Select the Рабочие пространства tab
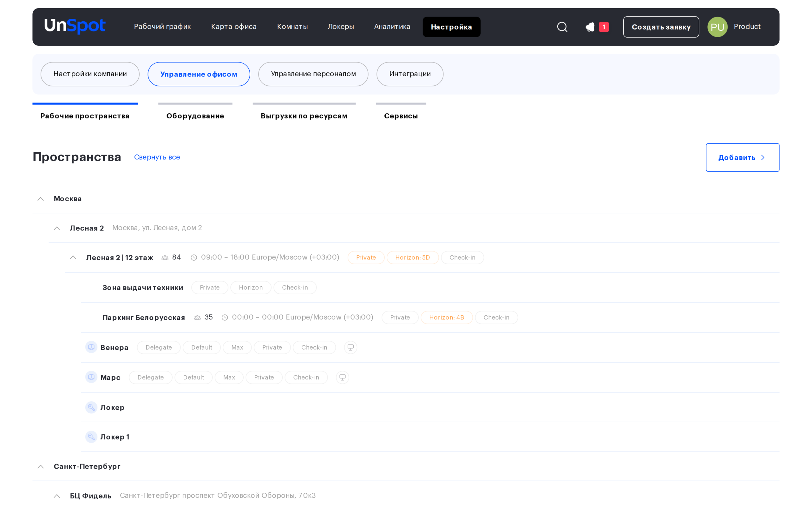 (x=85, y=116)
